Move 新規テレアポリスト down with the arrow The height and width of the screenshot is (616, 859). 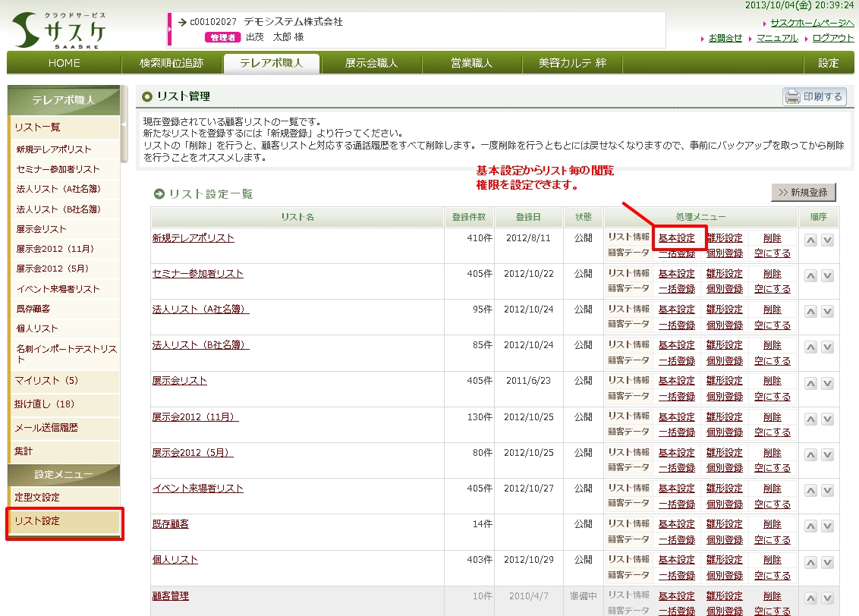pos(827,240)
